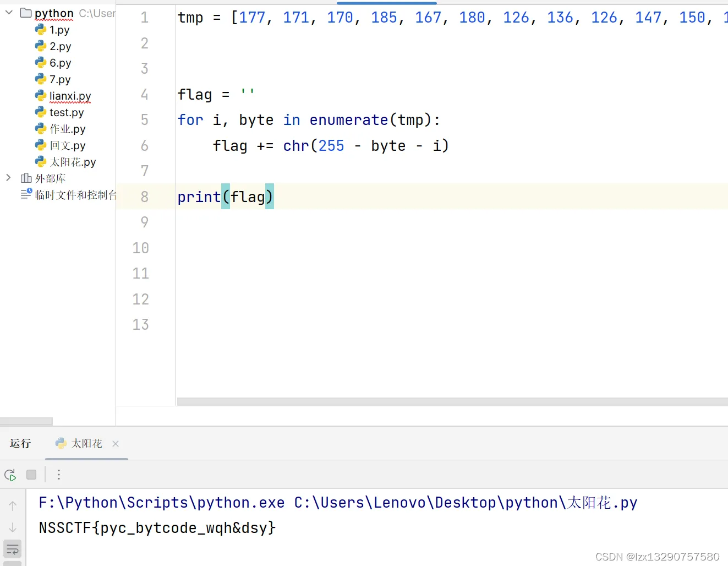728x566 pixels.
Task: Click the scroll up arrow in console
Action: pyautogui.click(x=13, y=505)
